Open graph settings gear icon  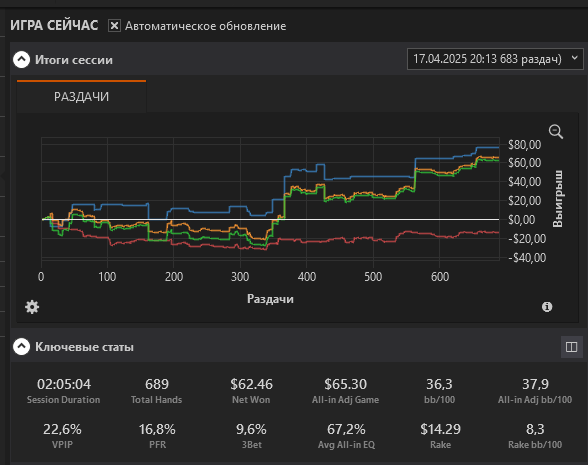pyautogui.click(x=32, y=307)
